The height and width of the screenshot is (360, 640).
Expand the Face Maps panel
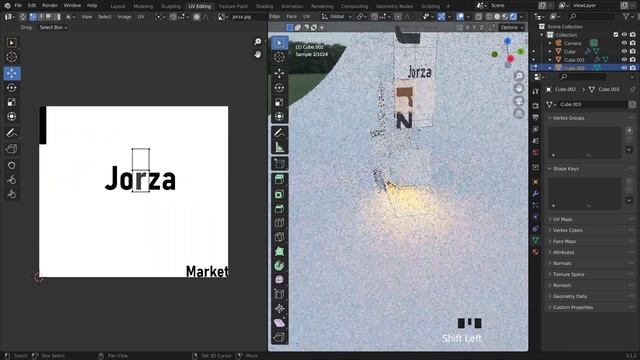coord(590,241)
